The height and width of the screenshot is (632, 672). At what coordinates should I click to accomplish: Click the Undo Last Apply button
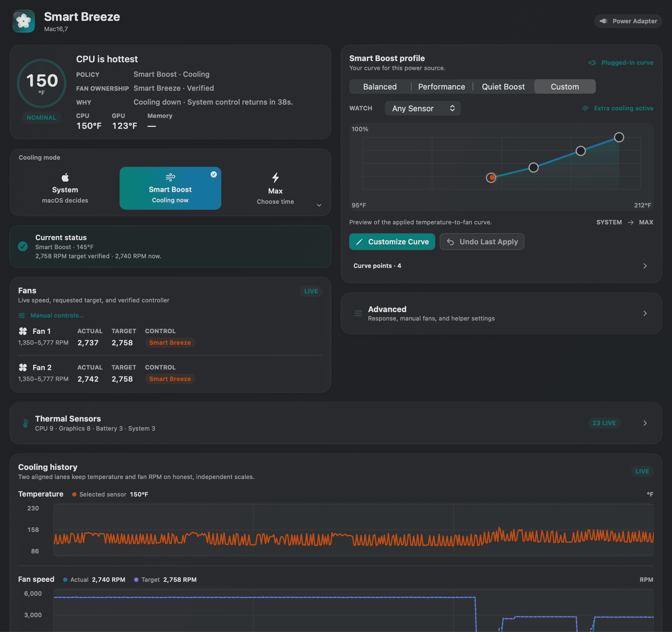click(482, 242)
